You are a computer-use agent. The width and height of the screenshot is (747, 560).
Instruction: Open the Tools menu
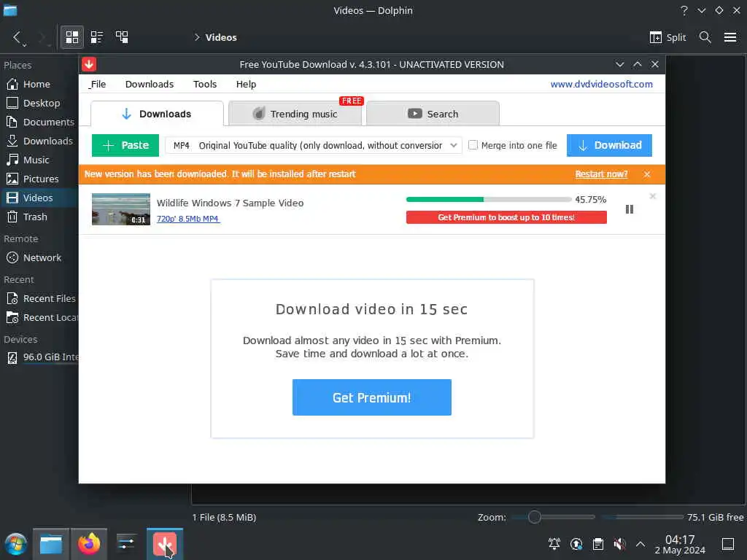coord(205,85)
